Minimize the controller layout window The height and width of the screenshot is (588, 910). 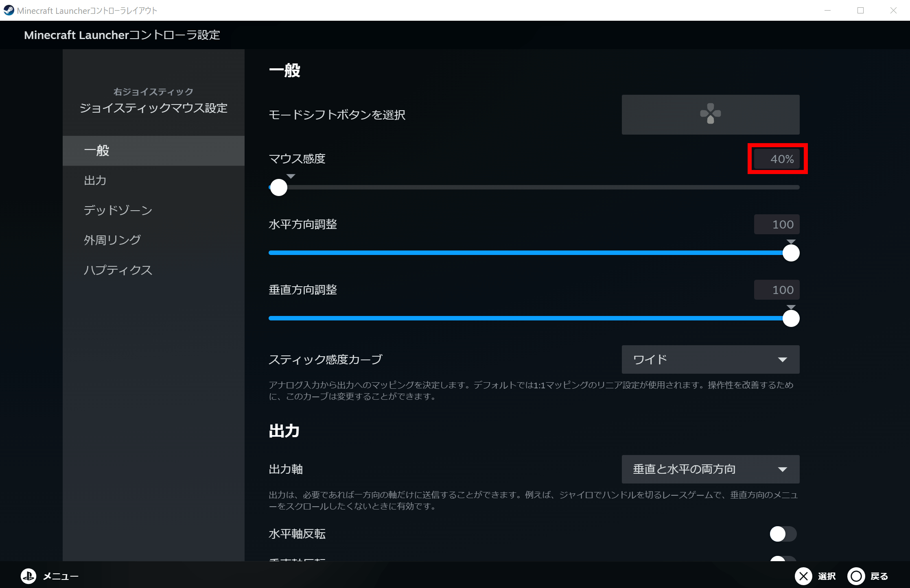coord(827,10)
